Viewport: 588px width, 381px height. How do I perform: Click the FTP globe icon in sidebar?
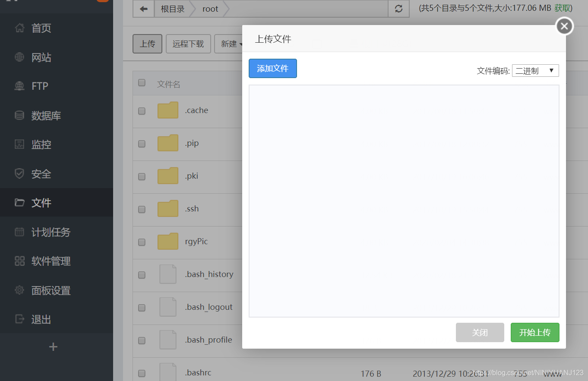tap(19, 86)
